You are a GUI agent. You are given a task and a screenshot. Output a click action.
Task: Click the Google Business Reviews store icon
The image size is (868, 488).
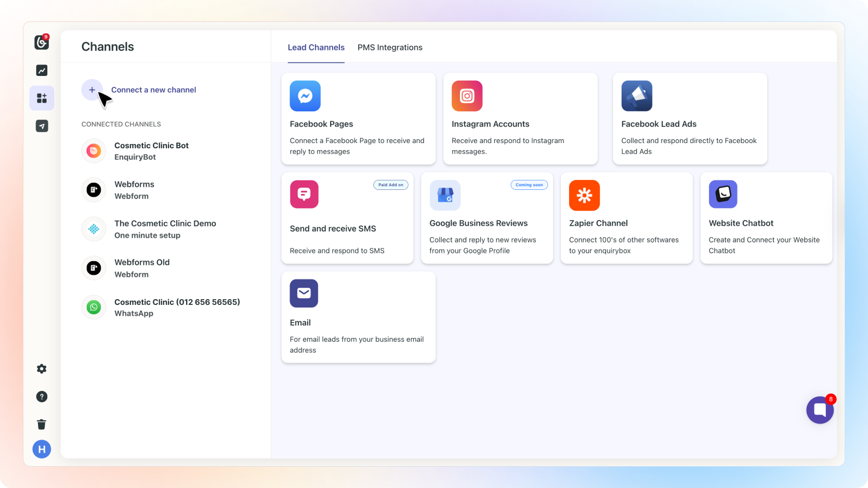[x=445, y=195]
